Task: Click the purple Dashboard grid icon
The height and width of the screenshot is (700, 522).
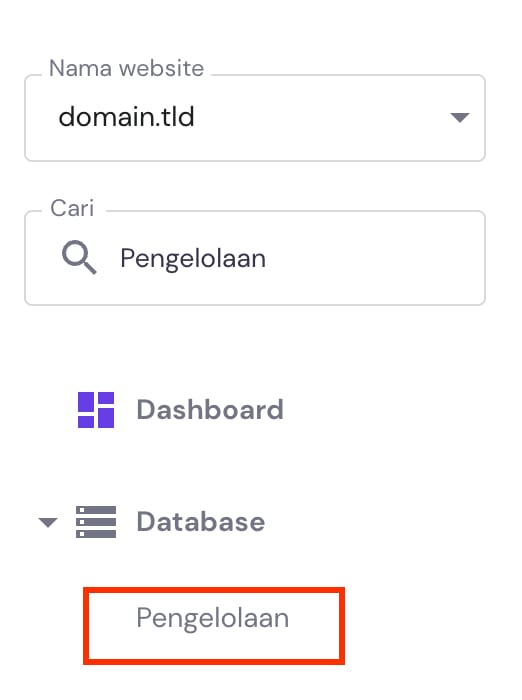Action: point(96,410)
